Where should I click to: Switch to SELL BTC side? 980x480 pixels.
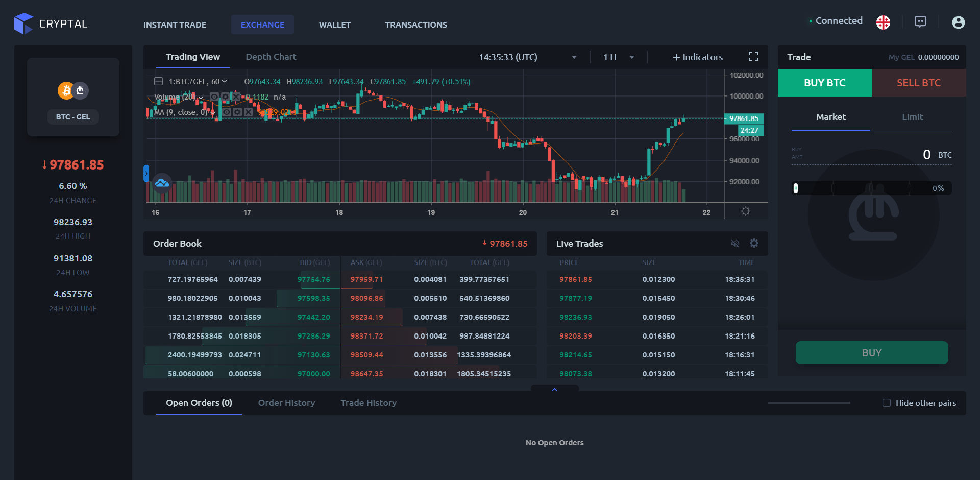(x=919, y=83)
